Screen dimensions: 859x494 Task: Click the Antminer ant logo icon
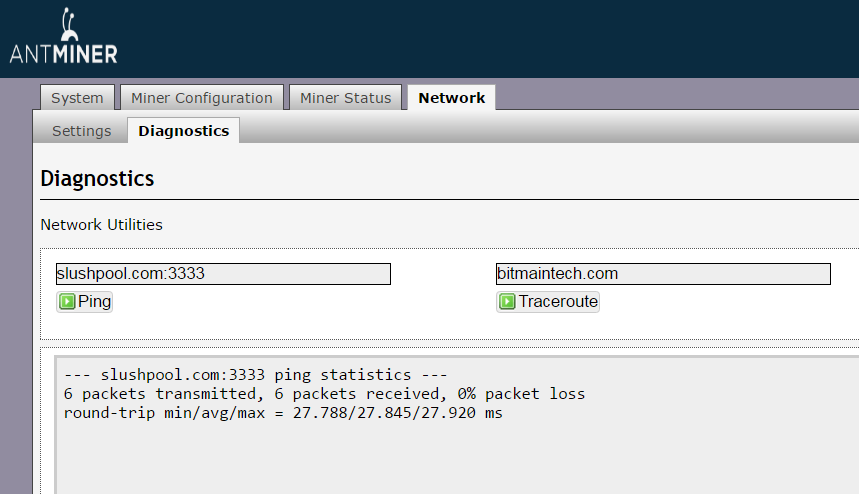pyautogui.click(x=68, y=24)
